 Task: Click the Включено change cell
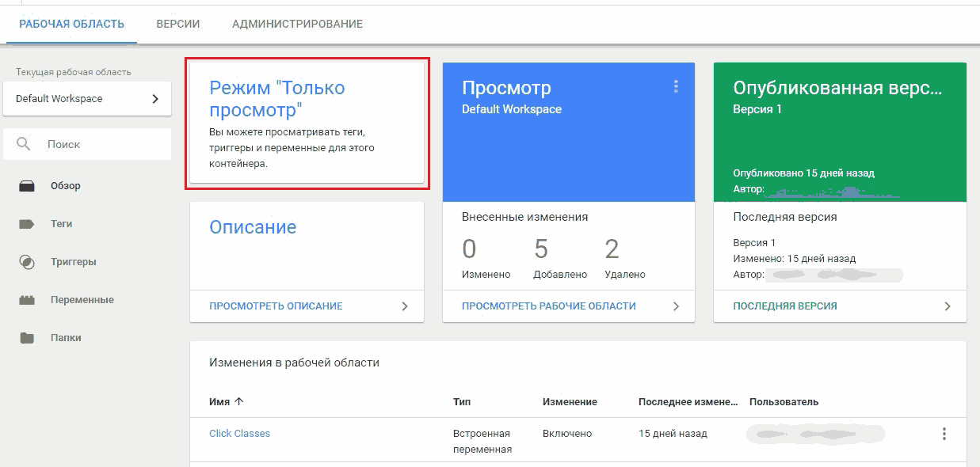tap(567, 434)
